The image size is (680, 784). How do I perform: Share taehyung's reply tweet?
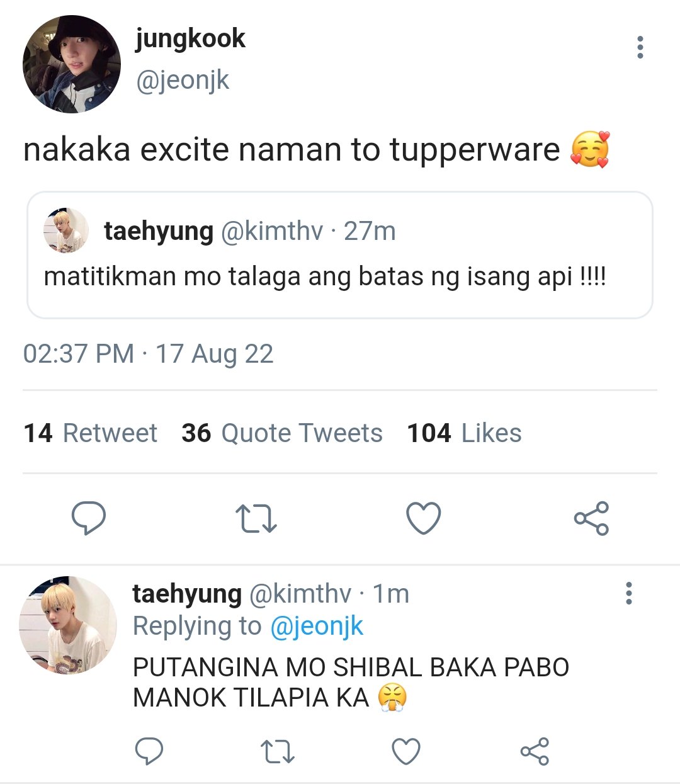(x=535, y=751)
